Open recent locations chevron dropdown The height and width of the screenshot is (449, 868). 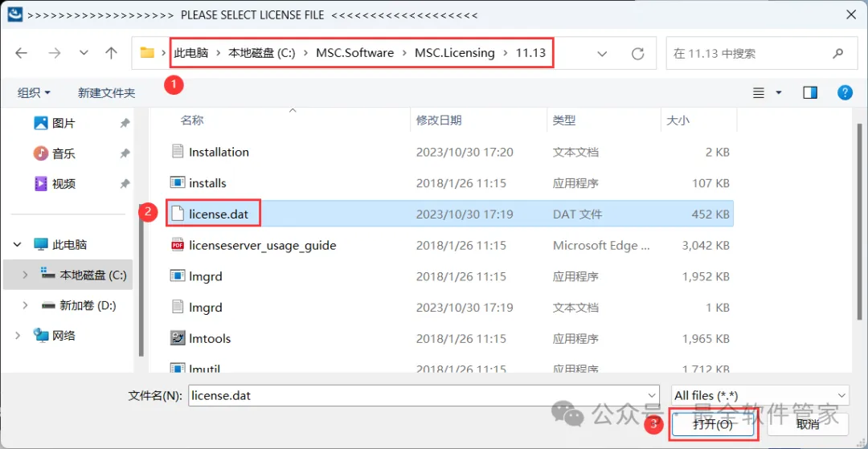[84, 53]
